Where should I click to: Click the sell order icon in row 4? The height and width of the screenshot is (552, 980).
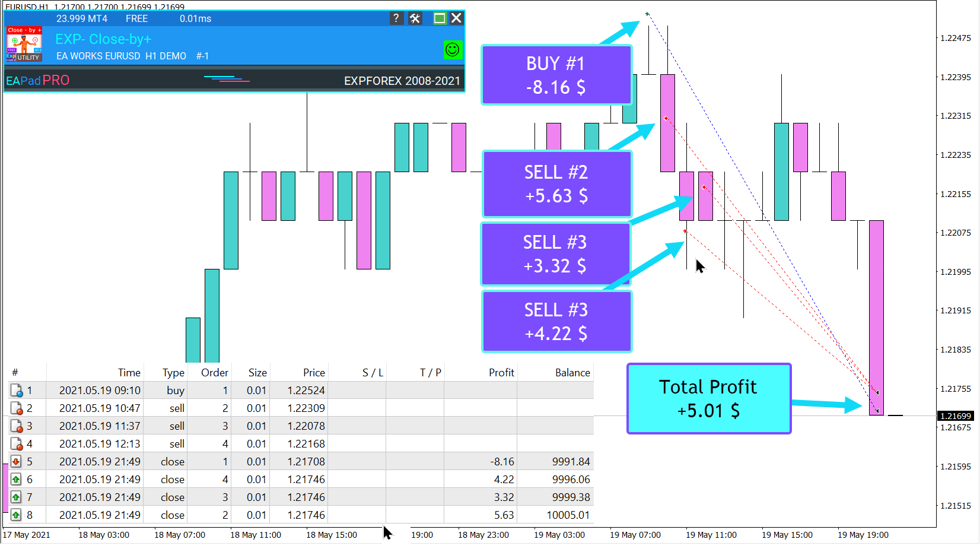(x=16, y=444)
